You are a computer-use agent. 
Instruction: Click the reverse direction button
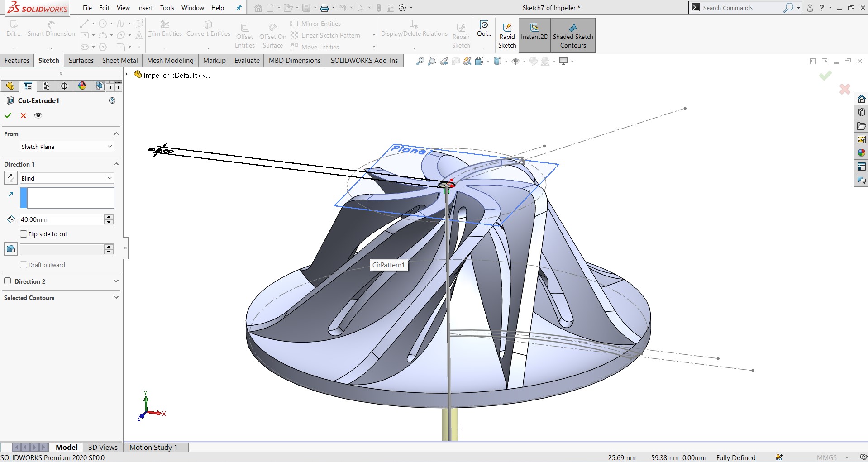point(10,178)
